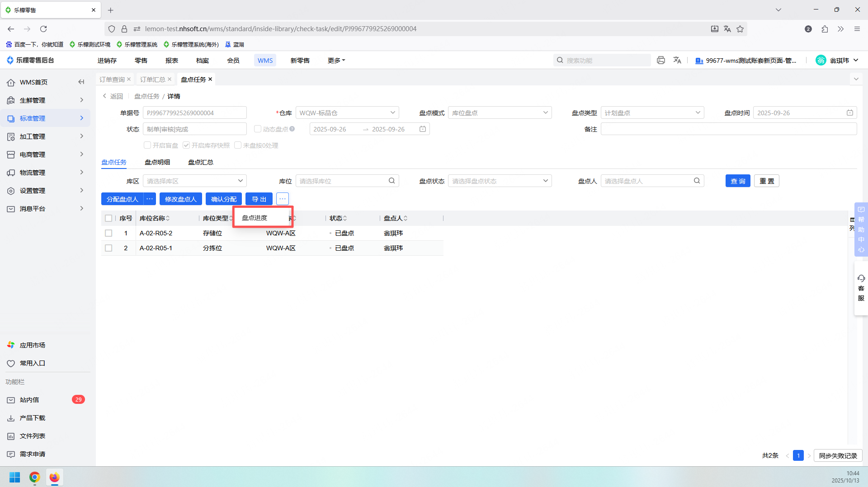The height and width of the screenshot is (487, 868).
Task: Select all rows with the header checkbox
Action: pos(108,218)
